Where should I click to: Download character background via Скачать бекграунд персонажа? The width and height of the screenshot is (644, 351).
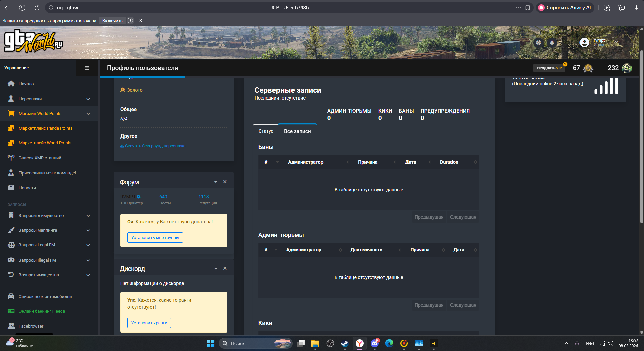pyautogui.click(x=153, y=146)
